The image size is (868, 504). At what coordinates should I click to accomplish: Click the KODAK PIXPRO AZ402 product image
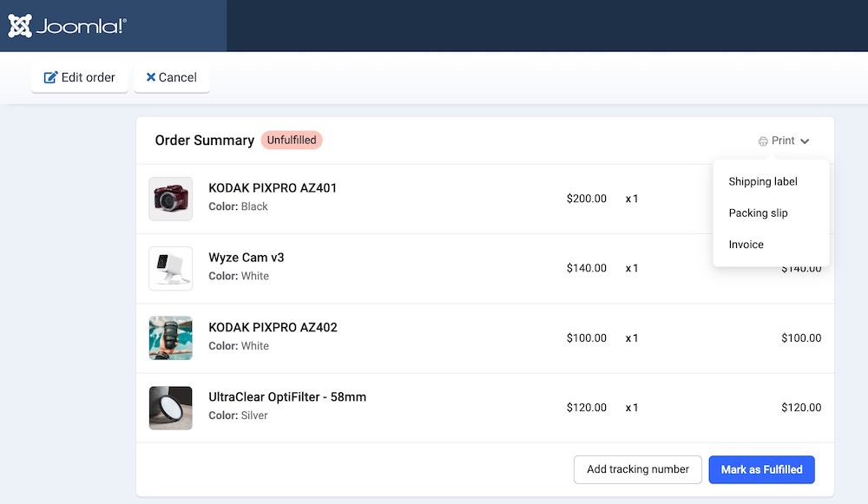tap(171, 337)
